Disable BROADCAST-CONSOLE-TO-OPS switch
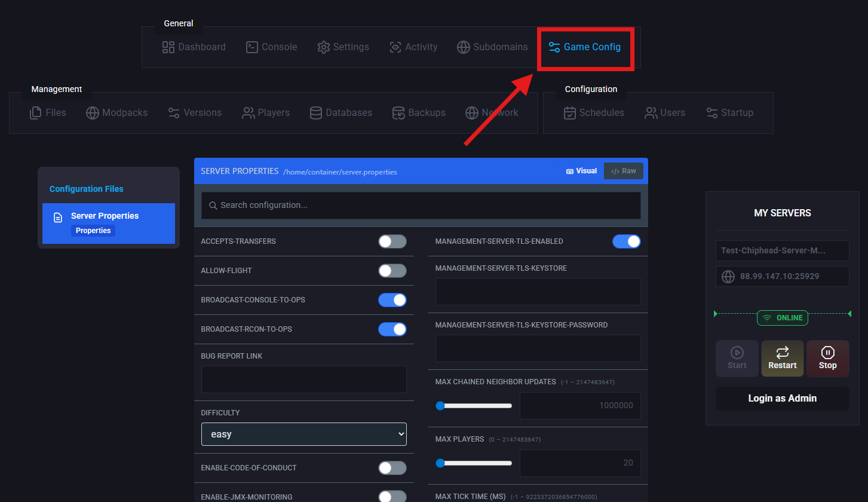868x502 pixels. pyautogui.click(x=392, y=300)
